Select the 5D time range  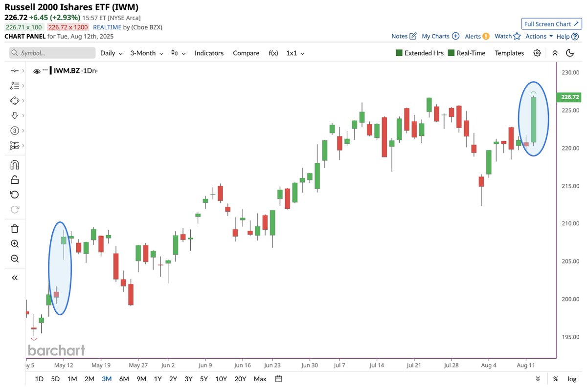point(56,379)
